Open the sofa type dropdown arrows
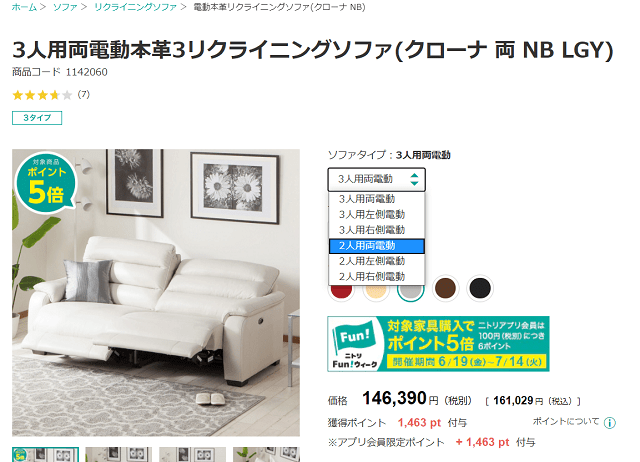This screenshot has height=462, width=640. click(414, 179)
